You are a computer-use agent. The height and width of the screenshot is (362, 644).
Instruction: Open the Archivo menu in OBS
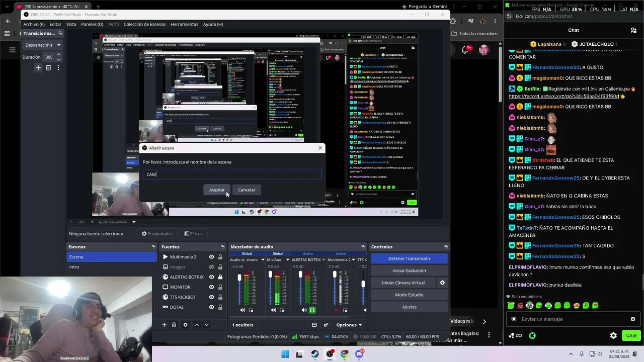coord(34,24)
